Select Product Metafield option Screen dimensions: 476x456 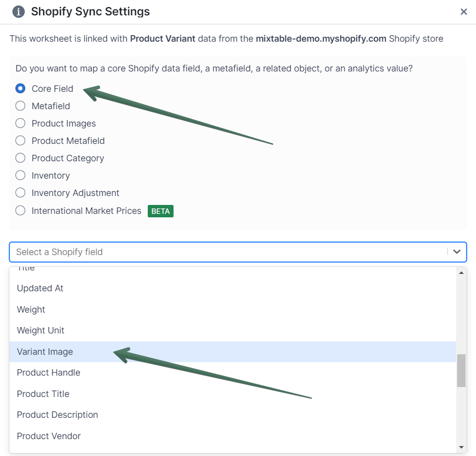click(20, 140)
